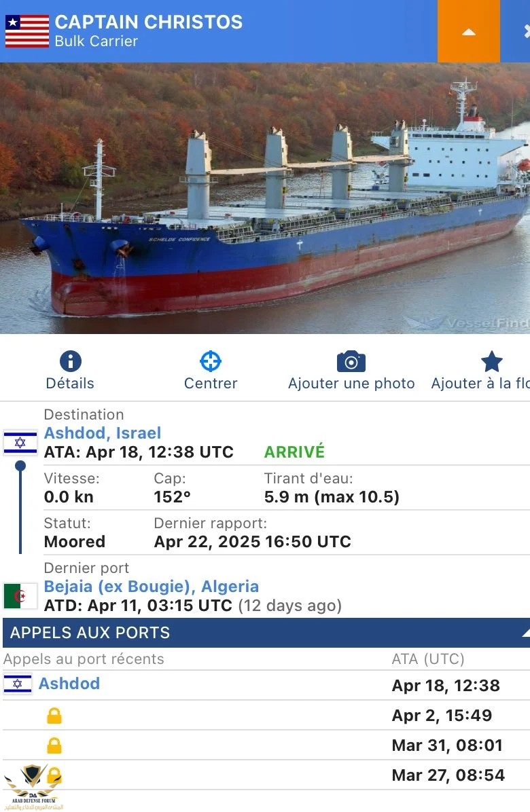The image size is (530, 812).
Task: Tap the Détails label
Action: 70,383
